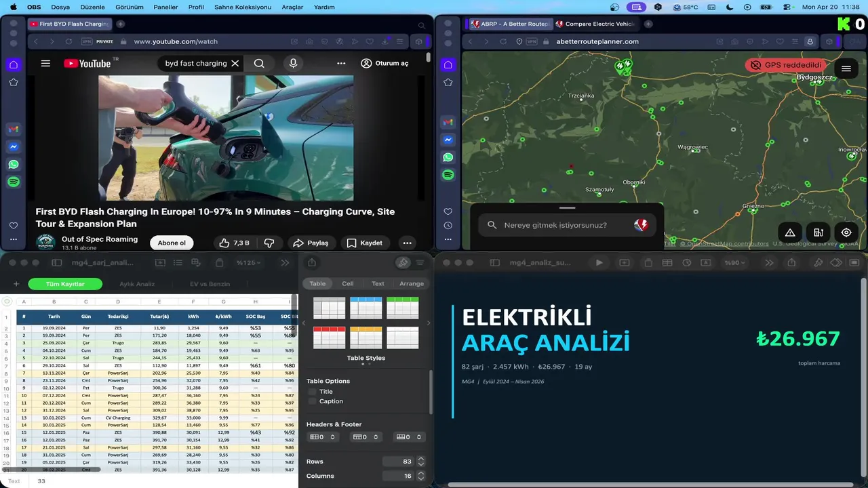The width and height of the screenshot is (868, 488).
Task: Open the Araçlar menu
Action: point(292,7)
